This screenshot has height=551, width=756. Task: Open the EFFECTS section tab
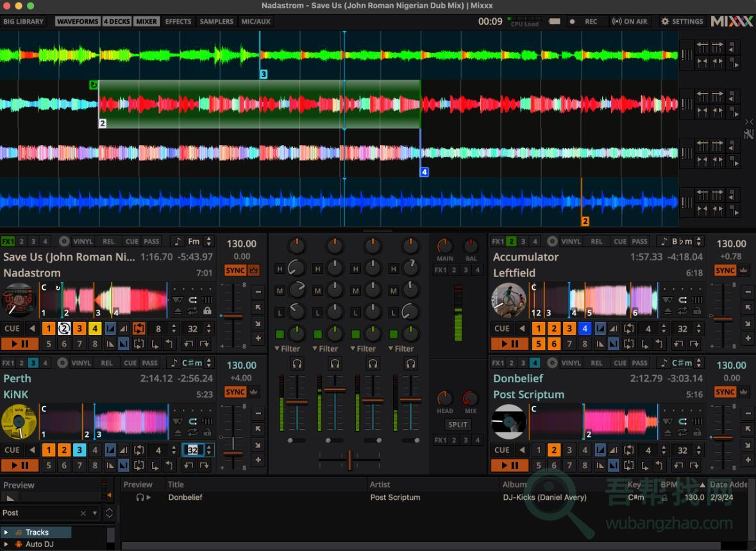click(x=178, y=21)
